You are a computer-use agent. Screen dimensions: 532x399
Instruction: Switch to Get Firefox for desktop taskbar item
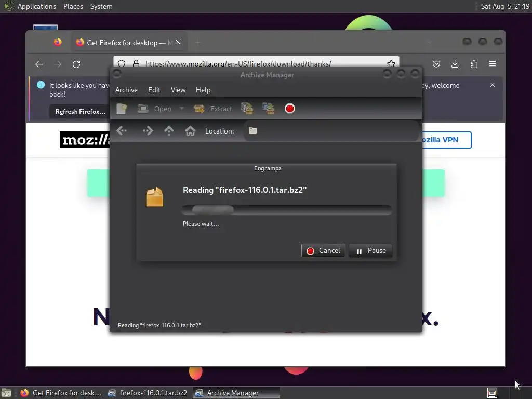(x=61, y=393)
